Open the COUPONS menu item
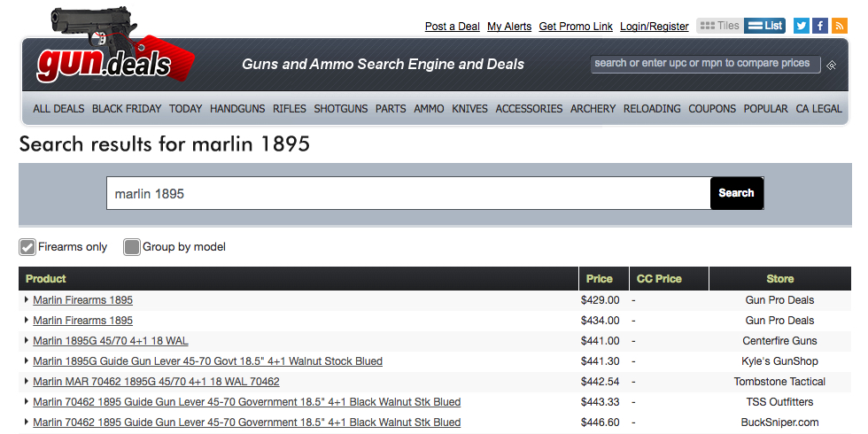The height and width of the screenshot is (434, 868). 712,108
